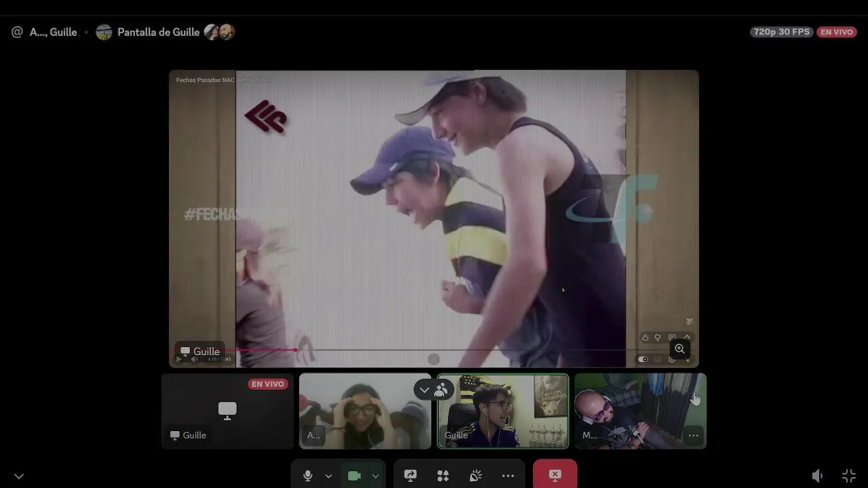Screen dimensions: 868x488
Task: Select Guille's webcam tile
Action: click(x=502, y=411)
